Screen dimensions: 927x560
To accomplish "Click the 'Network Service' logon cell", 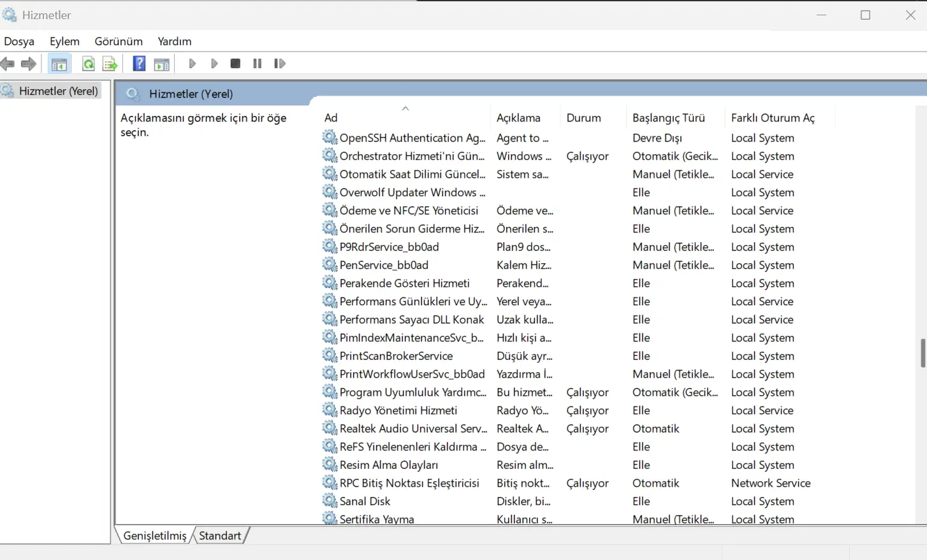I will pyautogui.click(x=771, y=483).
